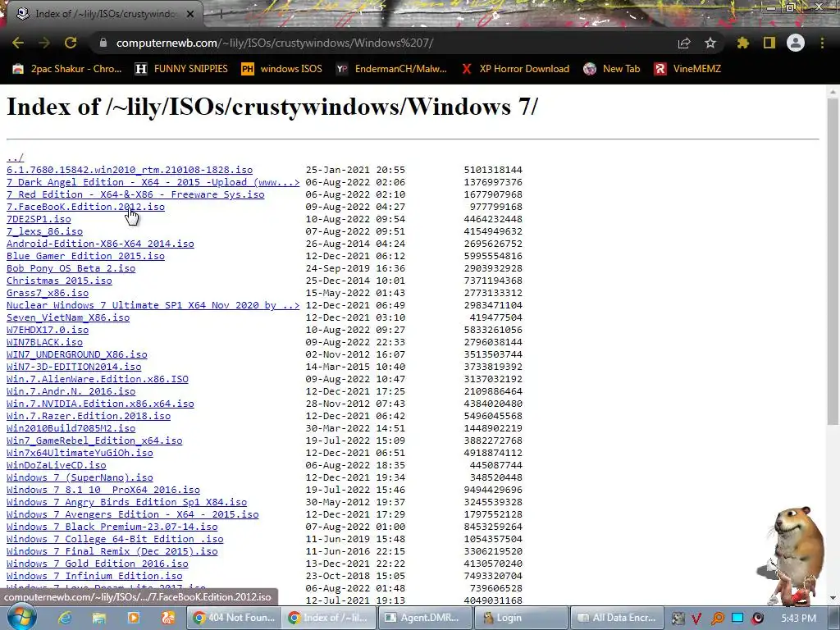840x630 pixels.
Task: Switch to All Data Encr... taskbar window
Action: 617,618
